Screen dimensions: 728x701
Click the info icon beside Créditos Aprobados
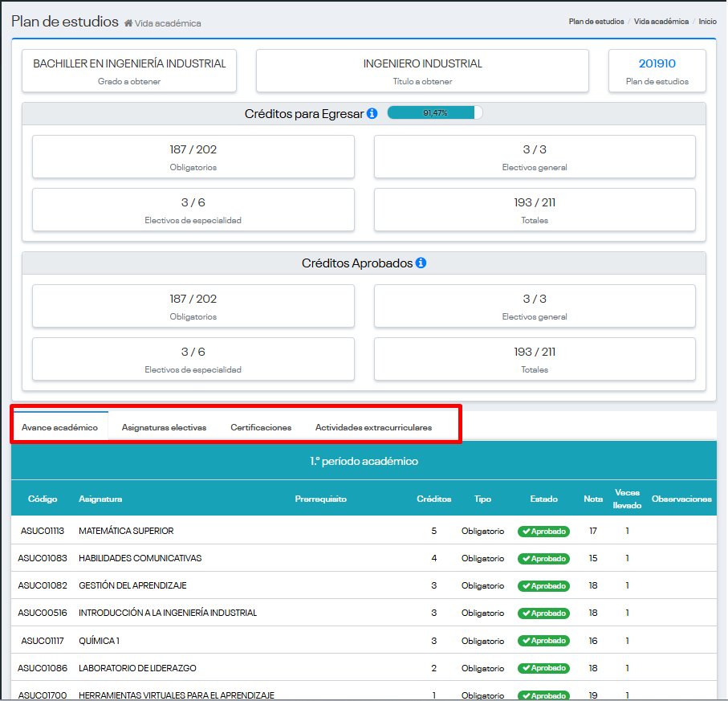coord(421,263)
